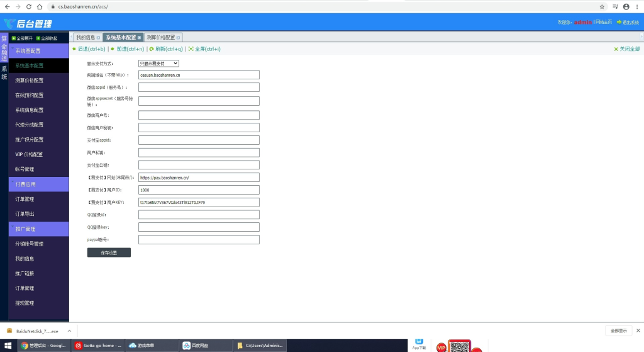Focus the 【易支付】商户KEY input field
This screenshot has height=352, width=644.
click(x=199, y=202)
